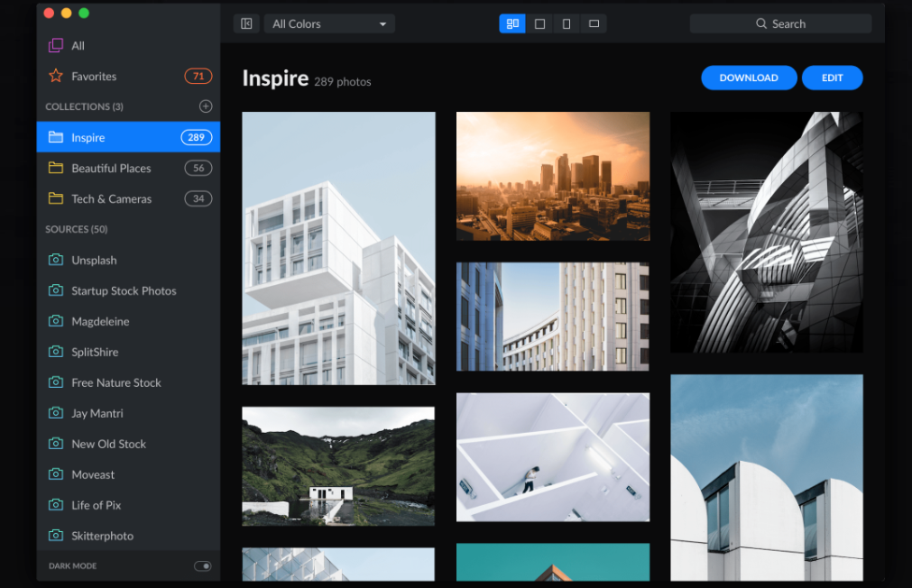Open the New Old Stock source
This screenshot has height=588, width=912.
tap(128, 443)
